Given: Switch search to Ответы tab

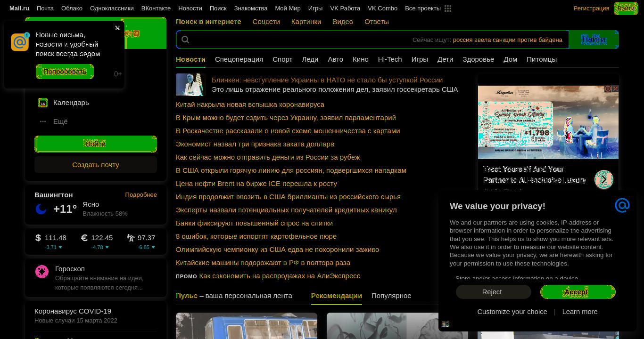Looking at the screenshot, I should [x=377, y=22].
